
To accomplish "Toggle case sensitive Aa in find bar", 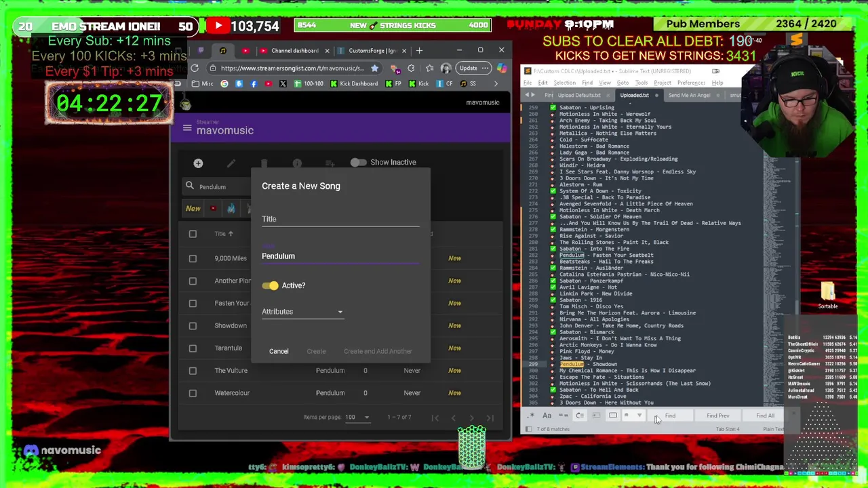I will tap(547, 415).
